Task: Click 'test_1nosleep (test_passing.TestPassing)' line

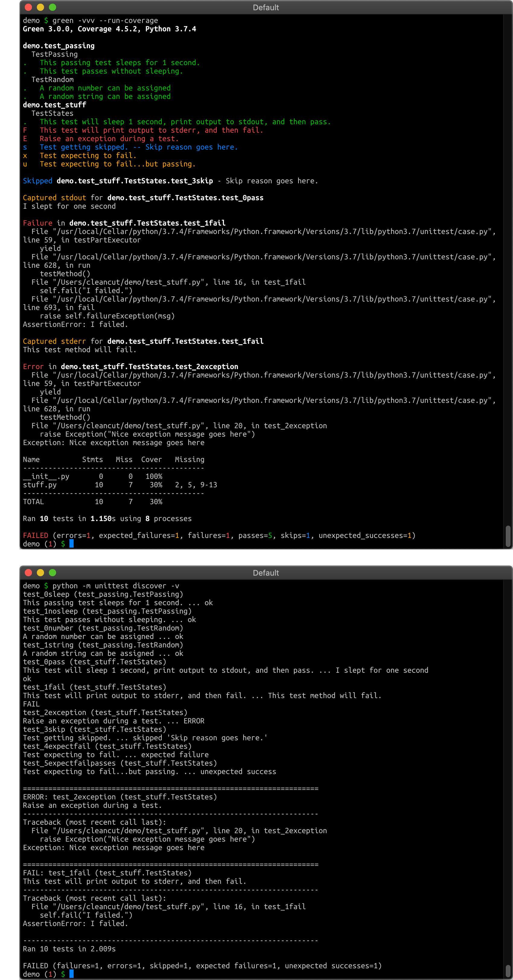Action: point(107,611)
